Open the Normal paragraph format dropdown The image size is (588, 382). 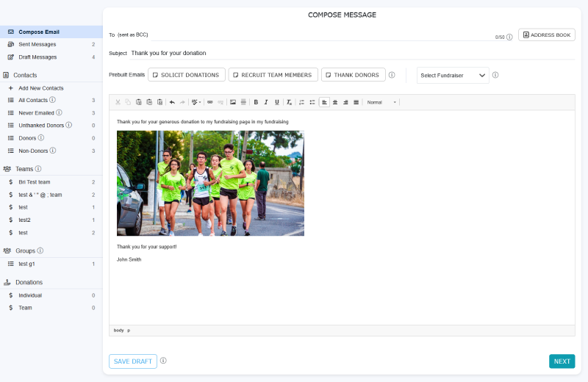pyautogui.click(x=381, y=102)
